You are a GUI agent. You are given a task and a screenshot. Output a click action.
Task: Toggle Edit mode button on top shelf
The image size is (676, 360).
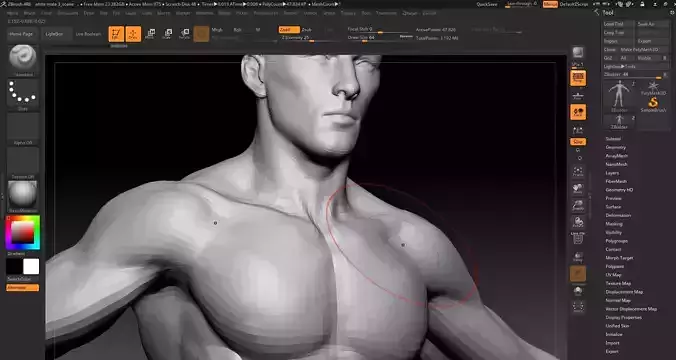click(x=116, y=34)
